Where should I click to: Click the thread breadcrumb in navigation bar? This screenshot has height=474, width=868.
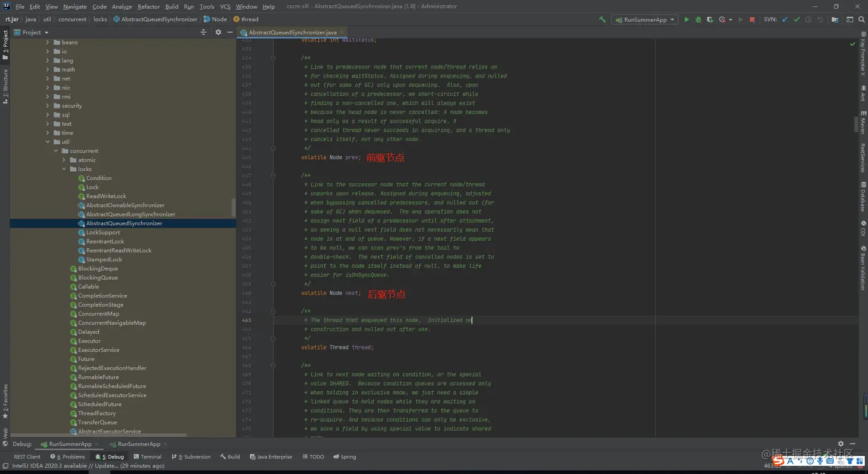[246, 20]
